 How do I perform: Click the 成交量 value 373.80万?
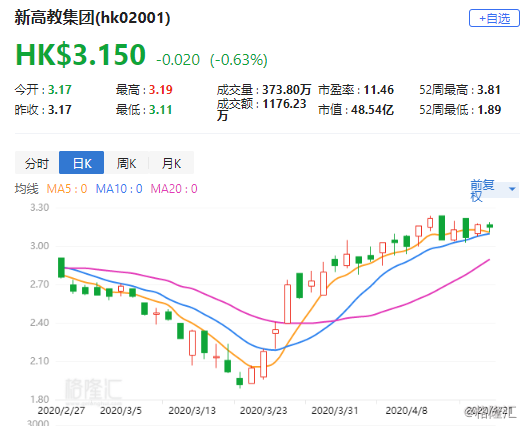tap(287, 90)
